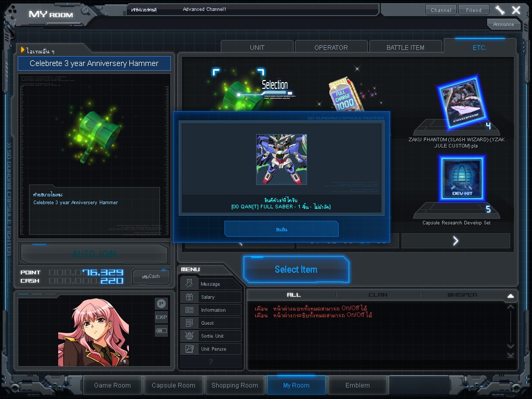Click the EXP icon beside operator portrait

pos(161,317)
